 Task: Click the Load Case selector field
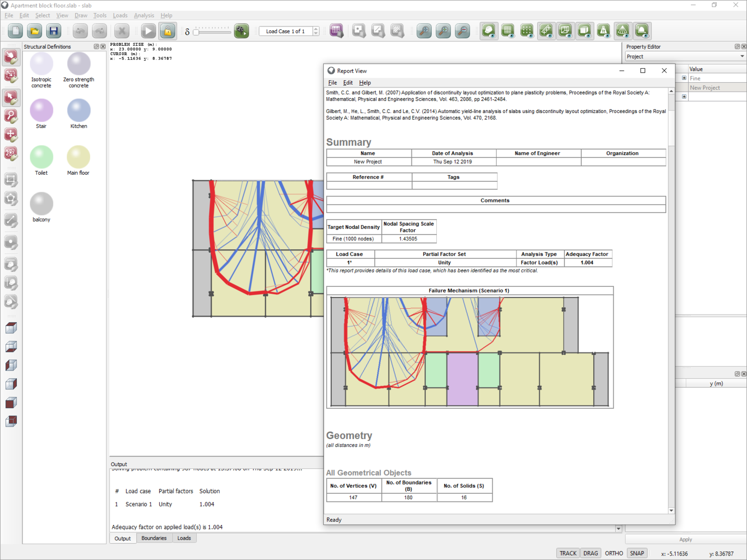pyautogui.click(x=286, y=31)
